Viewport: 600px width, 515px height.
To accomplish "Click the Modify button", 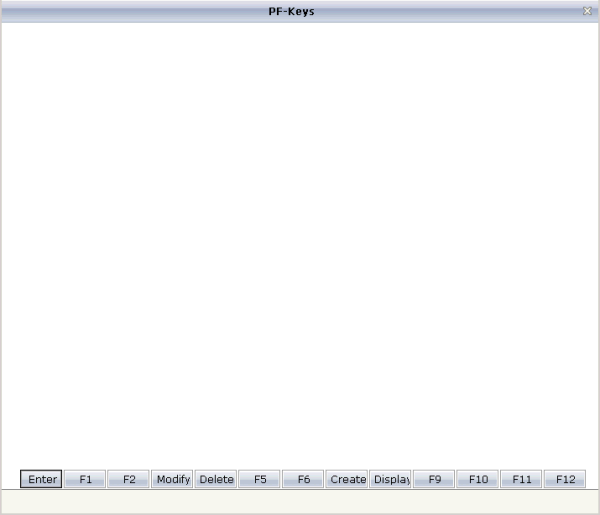I will coord(173,479).
